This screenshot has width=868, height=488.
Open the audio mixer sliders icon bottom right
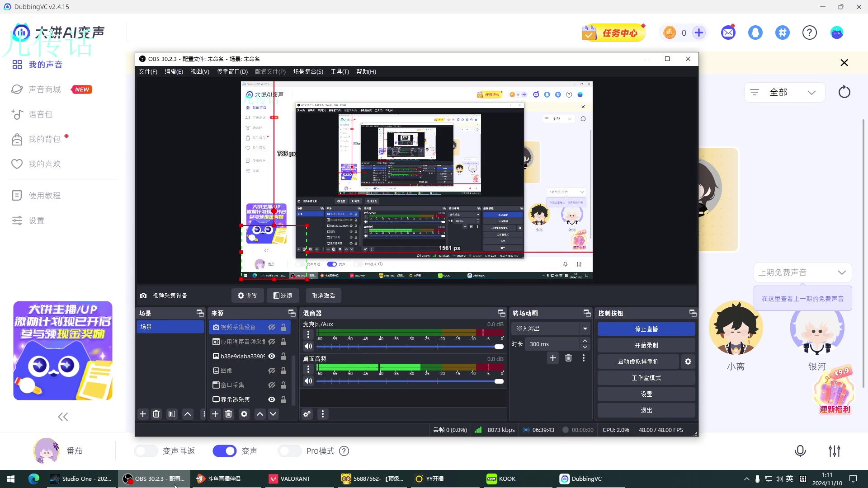click(835, 451)
